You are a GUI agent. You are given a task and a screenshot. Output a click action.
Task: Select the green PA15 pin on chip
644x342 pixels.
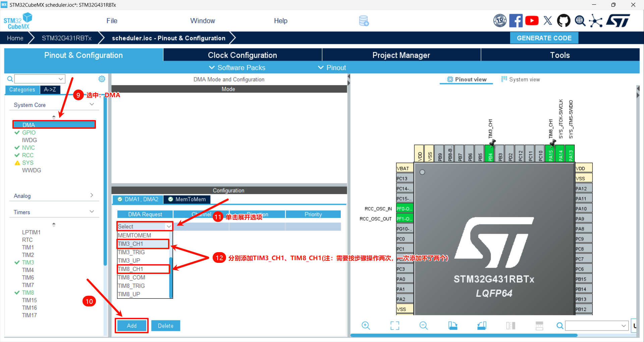(550, 154)
